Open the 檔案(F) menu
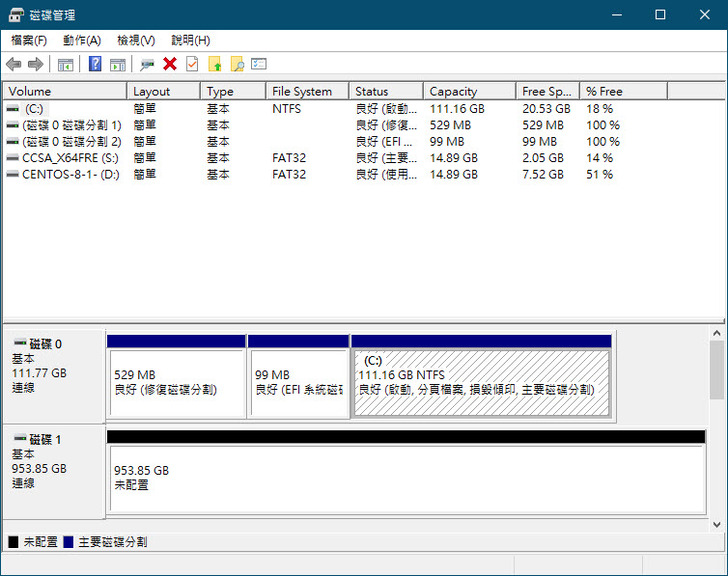 (29, 40)
